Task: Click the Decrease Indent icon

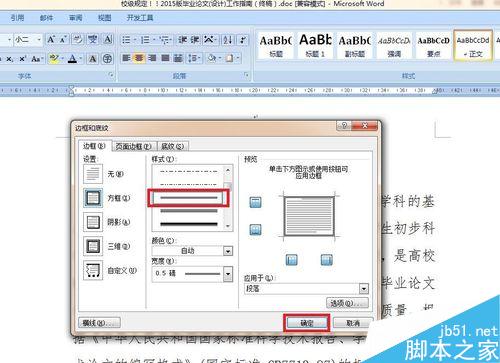Action: point(182,40)
